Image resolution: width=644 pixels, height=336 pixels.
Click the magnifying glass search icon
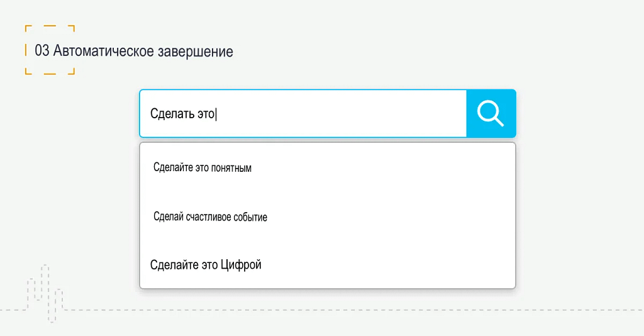[x=491, y=113]
